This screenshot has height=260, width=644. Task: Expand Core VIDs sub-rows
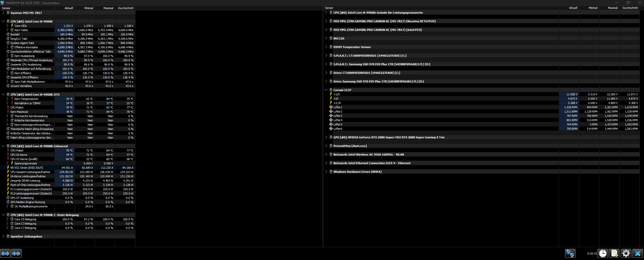(x=7, y=26)
